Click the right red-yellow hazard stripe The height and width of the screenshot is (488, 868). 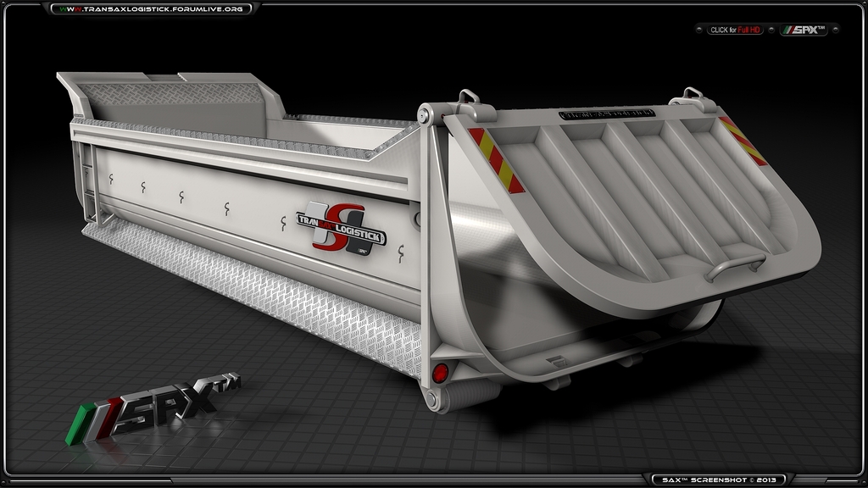coord(743,140)
